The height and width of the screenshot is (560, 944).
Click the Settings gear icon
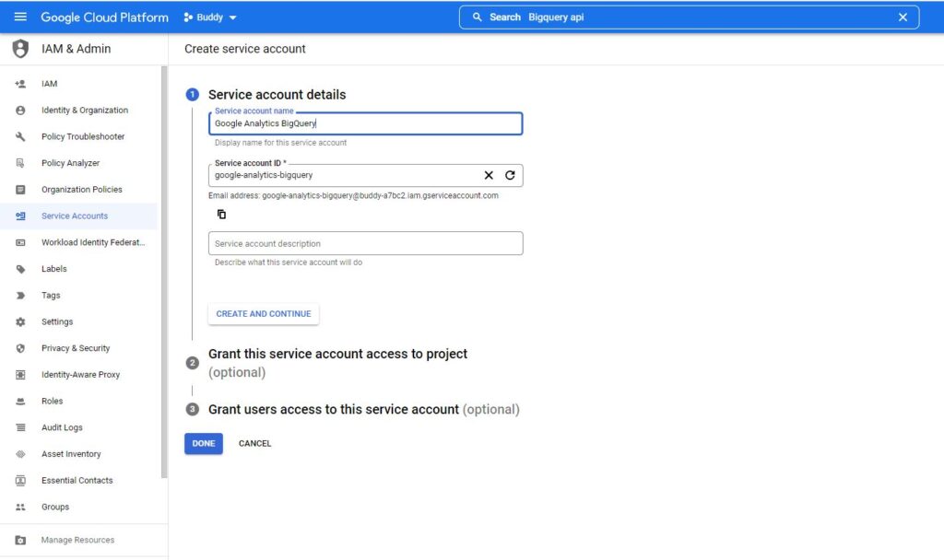coord(20,321)
